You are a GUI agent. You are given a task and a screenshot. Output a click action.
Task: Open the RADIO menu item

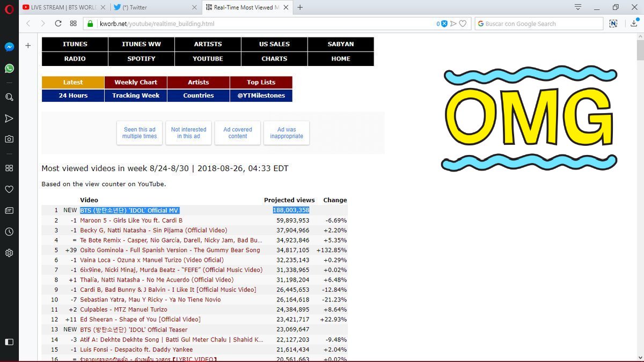tap(75, 58)
